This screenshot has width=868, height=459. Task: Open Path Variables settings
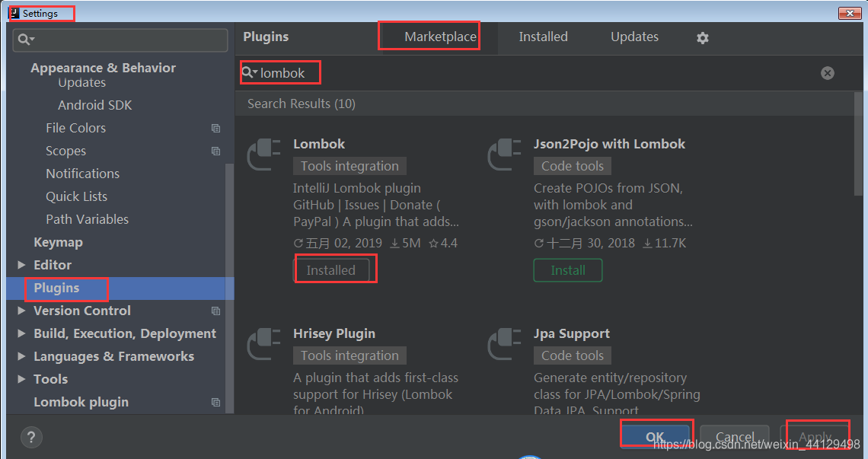click(x=87, y=219)
